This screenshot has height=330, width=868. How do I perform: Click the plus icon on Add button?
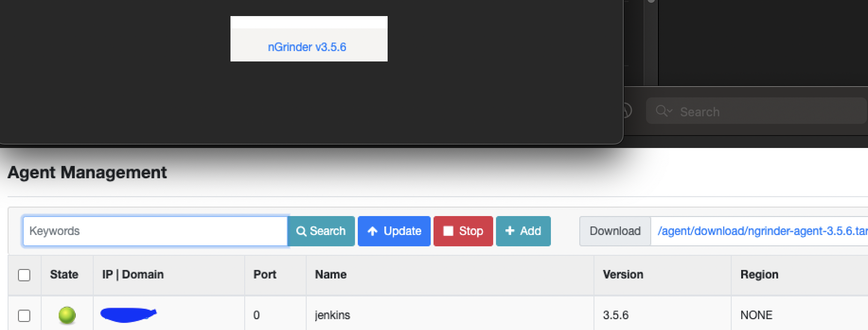click(x=510, y=231)
